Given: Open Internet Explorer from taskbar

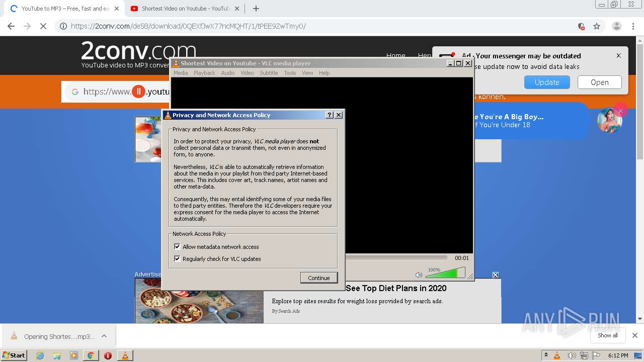Looking at the screenshot, I should tap(40, 355).
